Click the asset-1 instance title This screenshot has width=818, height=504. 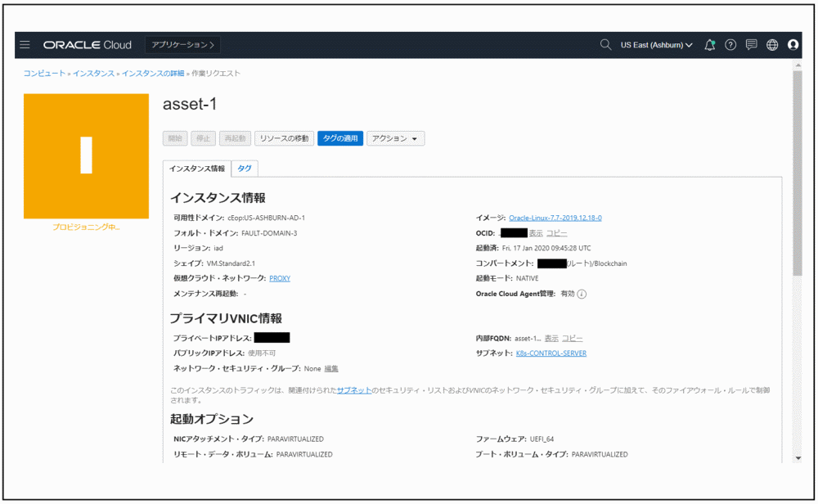coord(190,104)
